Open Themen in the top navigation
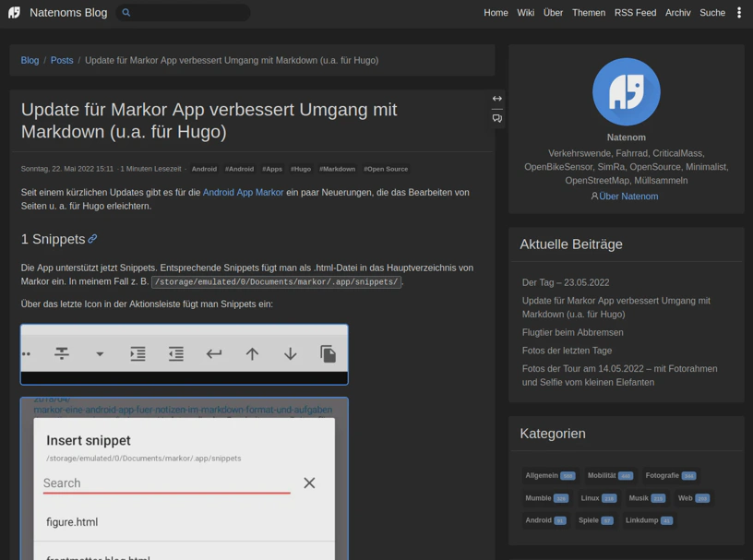753x560 pixels. pyautogui.click(x=589, y=13)
